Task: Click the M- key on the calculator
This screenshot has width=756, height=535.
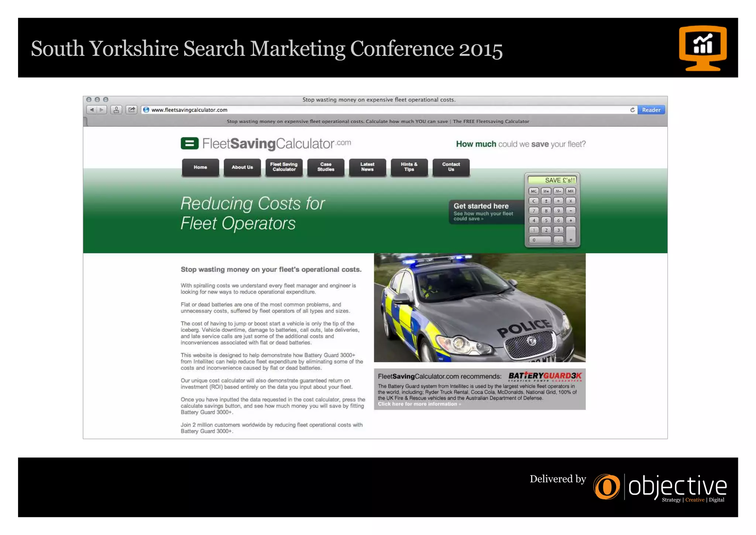Action: [558, 191]
